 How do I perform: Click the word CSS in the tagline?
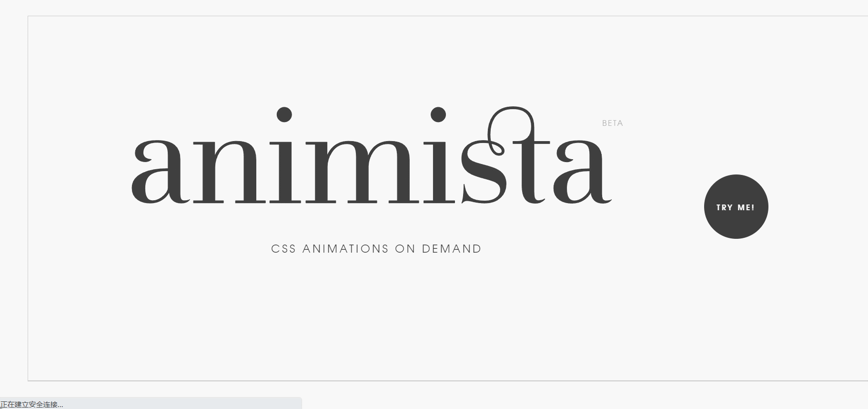coord(283,249)
